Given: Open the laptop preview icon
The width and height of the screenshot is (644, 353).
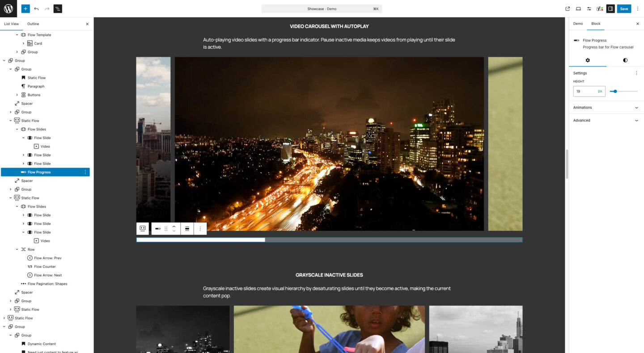Looking at the screenshot, I should (x=578, y=8).
